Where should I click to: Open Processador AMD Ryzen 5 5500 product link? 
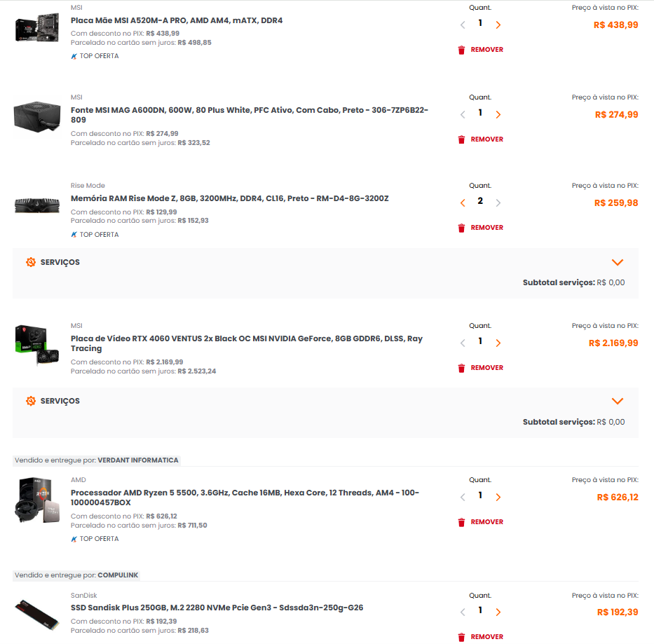245,498
